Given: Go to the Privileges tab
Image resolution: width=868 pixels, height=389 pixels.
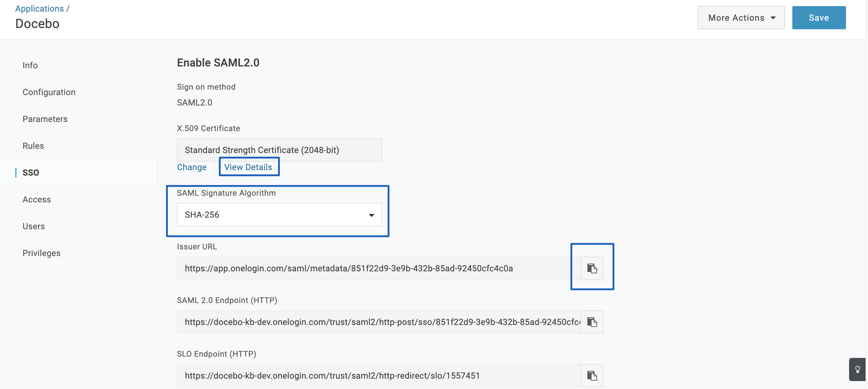Looking at the screenshot, I should click(42, 253).
